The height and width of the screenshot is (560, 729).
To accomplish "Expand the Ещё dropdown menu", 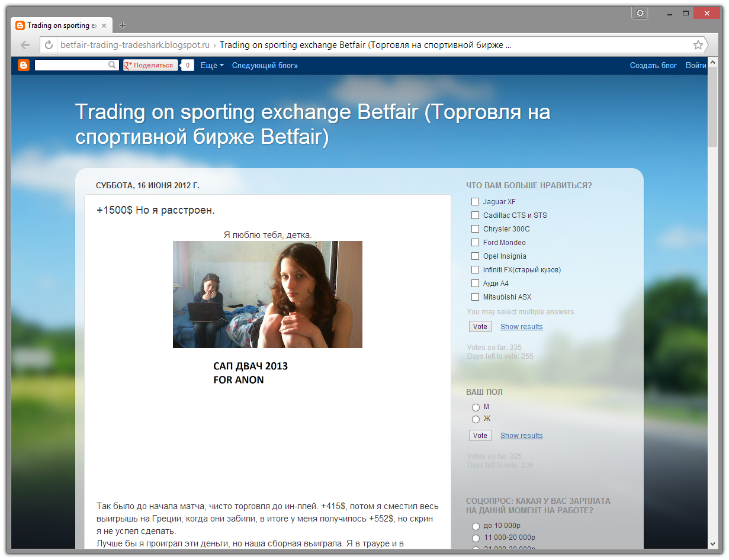I will click(x=212, y=66).
